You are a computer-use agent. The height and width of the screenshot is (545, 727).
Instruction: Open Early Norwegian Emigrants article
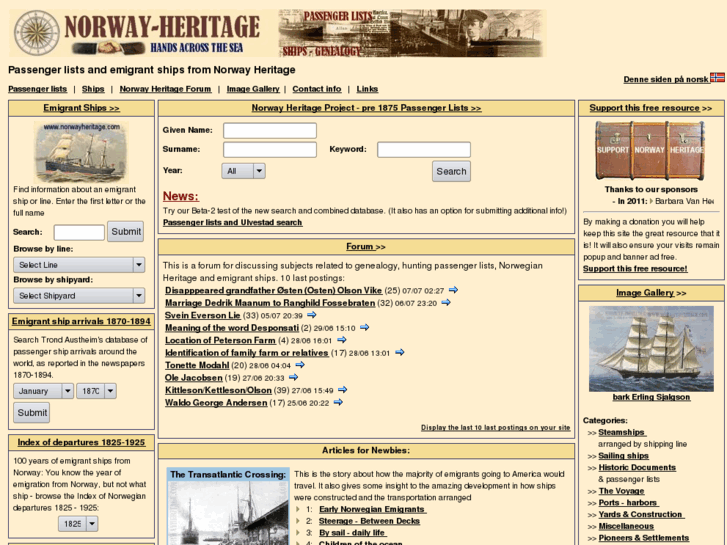373,509
